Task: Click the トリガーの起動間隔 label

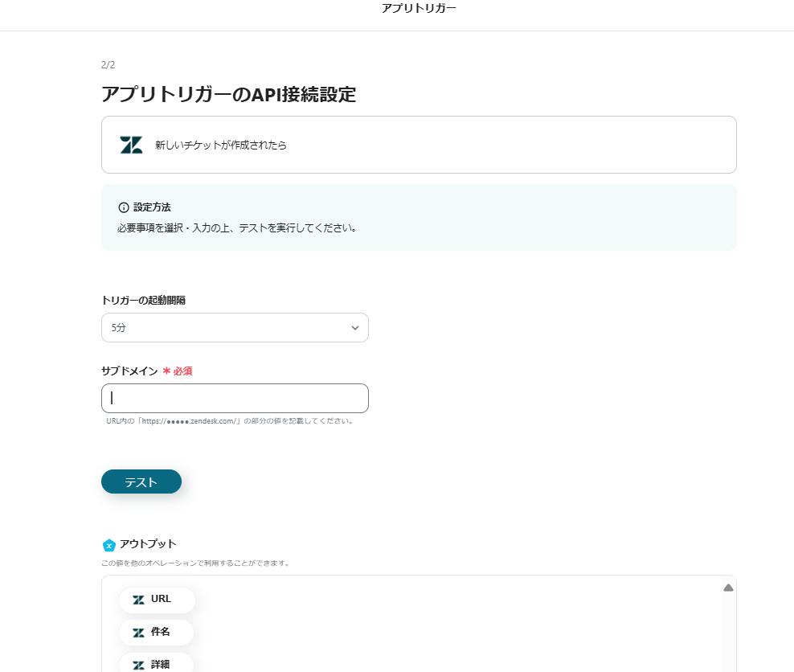Action: 143,301
